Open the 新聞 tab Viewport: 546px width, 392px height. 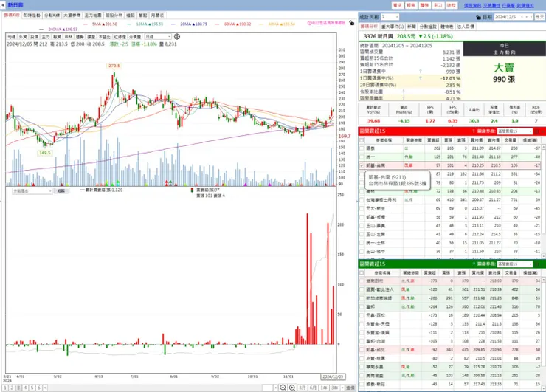(412, 27)
